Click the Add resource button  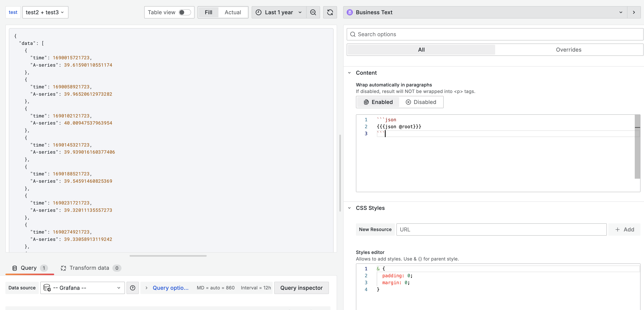click(x=624, y=229)
